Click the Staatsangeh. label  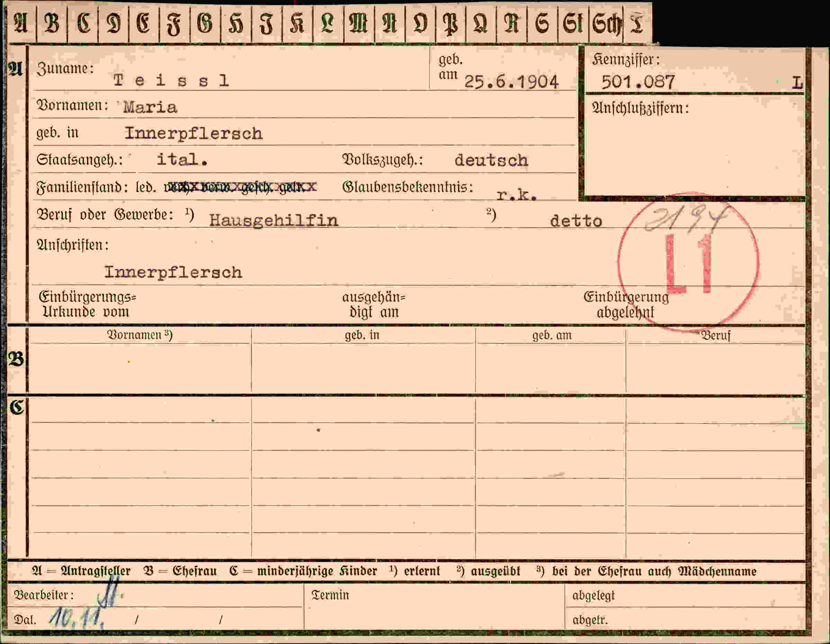click(x=80, y=160)
